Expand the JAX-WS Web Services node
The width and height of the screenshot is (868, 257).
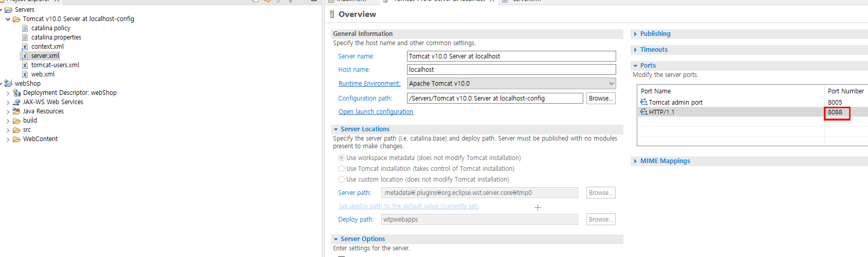tap(8, 102)
